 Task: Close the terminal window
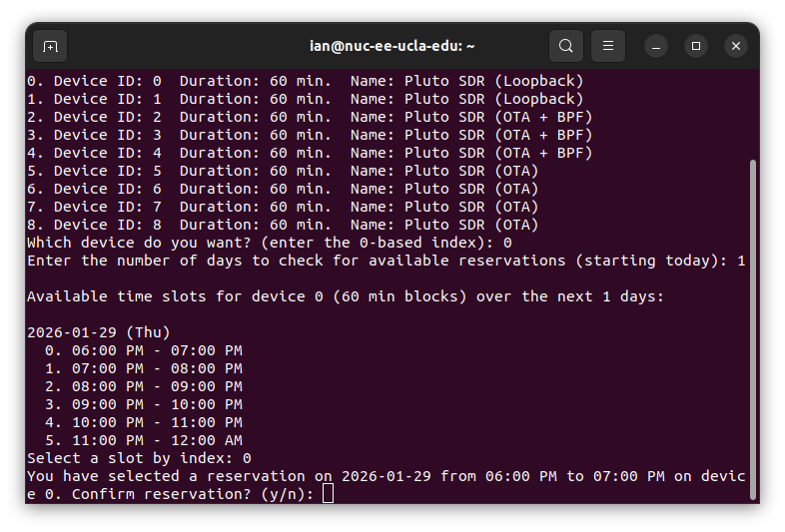pos(736,46)
